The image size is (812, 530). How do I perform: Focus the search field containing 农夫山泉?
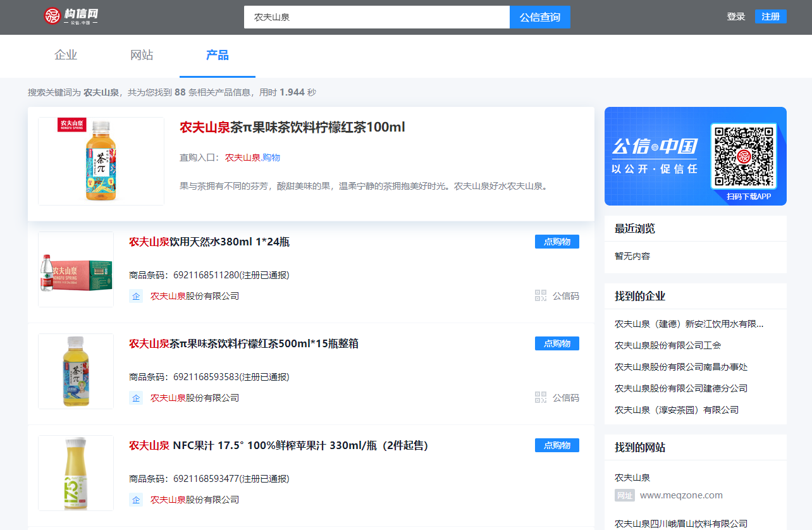pyautogui.click(x=377, y=17)
